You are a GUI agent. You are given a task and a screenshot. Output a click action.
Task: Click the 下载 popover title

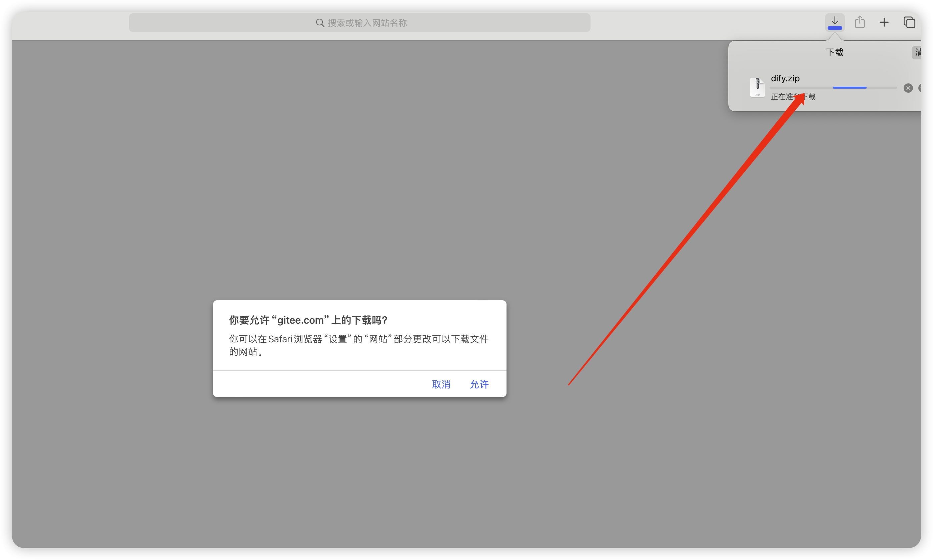834,52
